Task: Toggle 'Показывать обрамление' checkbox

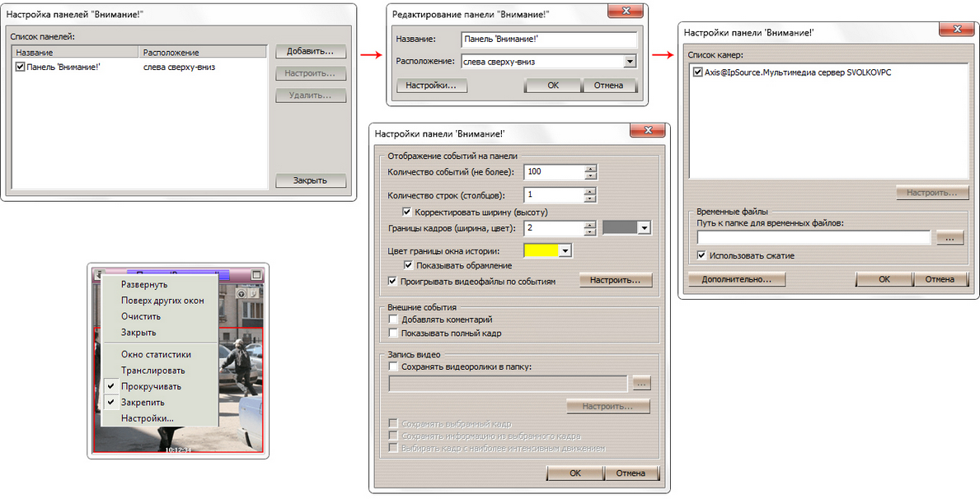Action: [408, 265]
